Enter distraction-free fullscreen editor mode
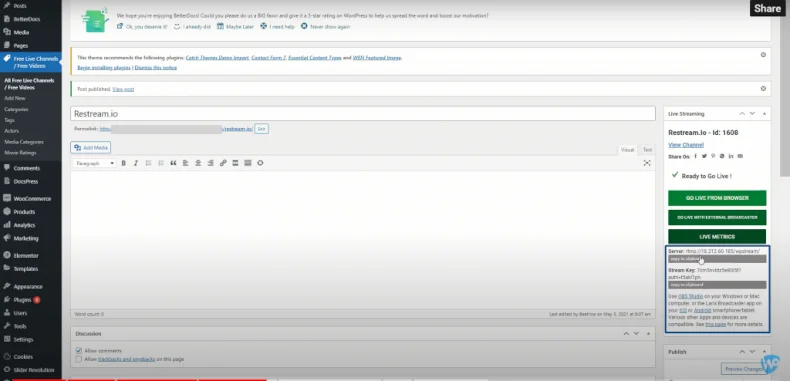The height and width of the screenshot is (381, 790). (x=647, y=163)
